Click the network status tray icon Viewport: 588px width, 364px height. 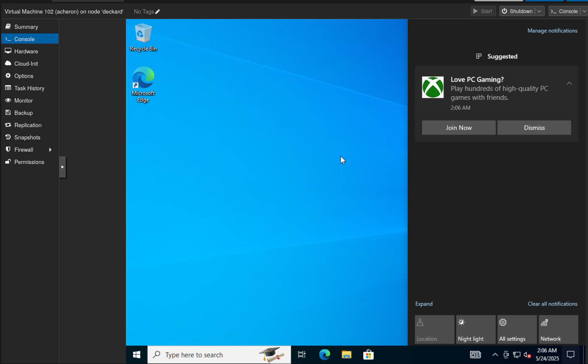tap(517, 355)
